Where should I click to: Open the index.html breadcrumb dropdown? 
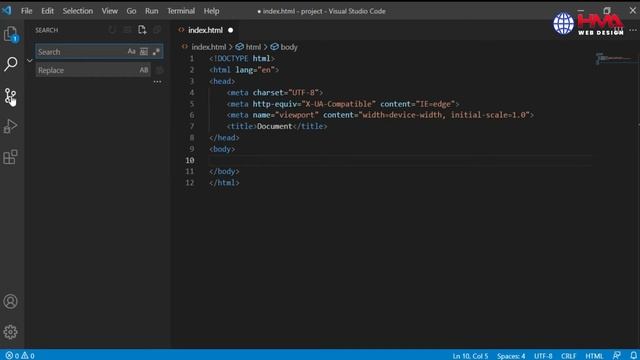209,47
